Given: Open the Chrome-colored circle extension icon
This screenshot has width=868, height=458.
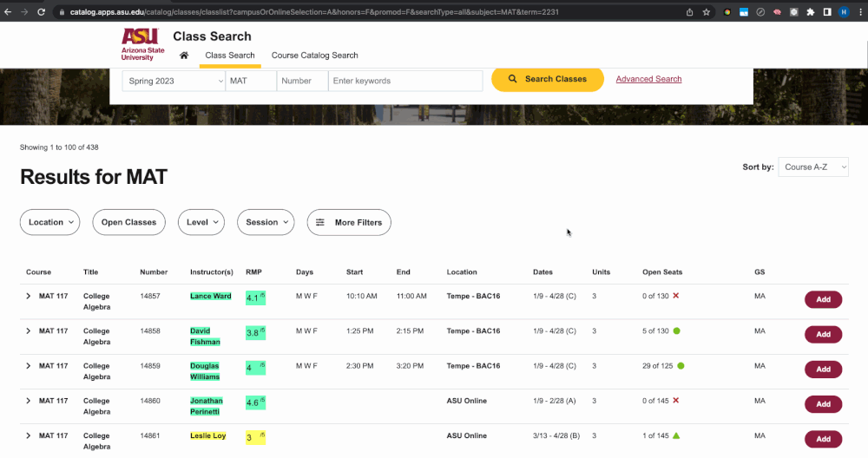Looking at the screenshot, I should point(727,12).
